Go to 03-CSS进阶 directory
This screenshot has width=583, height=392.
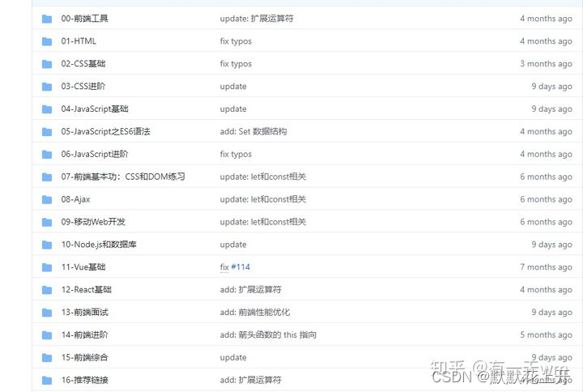[83, 87]
